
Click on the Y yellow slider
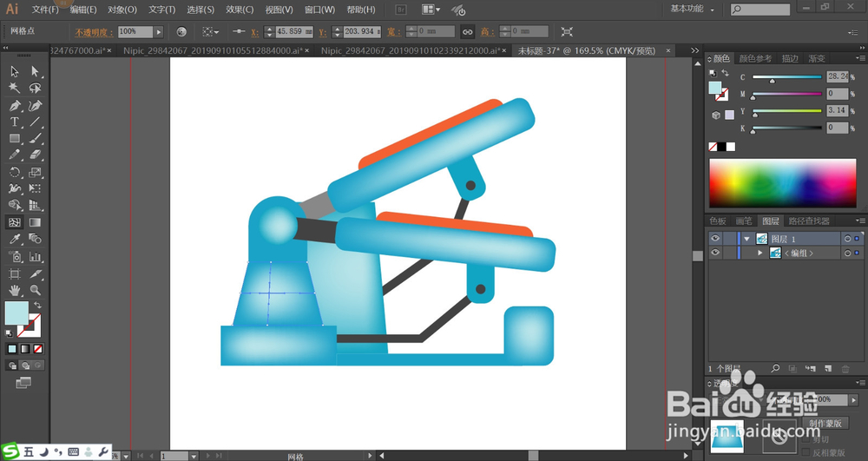786,110
